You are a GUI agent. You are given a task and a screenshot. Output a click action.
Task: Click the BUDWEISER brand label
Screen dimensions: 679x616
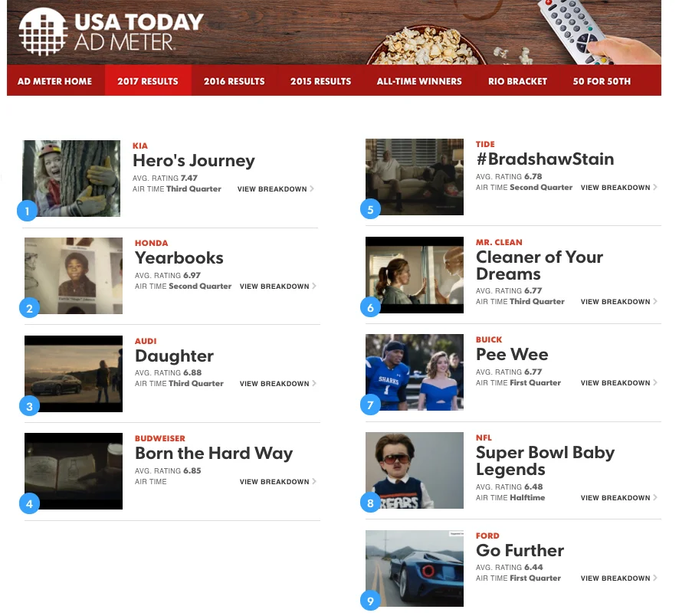pos(160,438)
